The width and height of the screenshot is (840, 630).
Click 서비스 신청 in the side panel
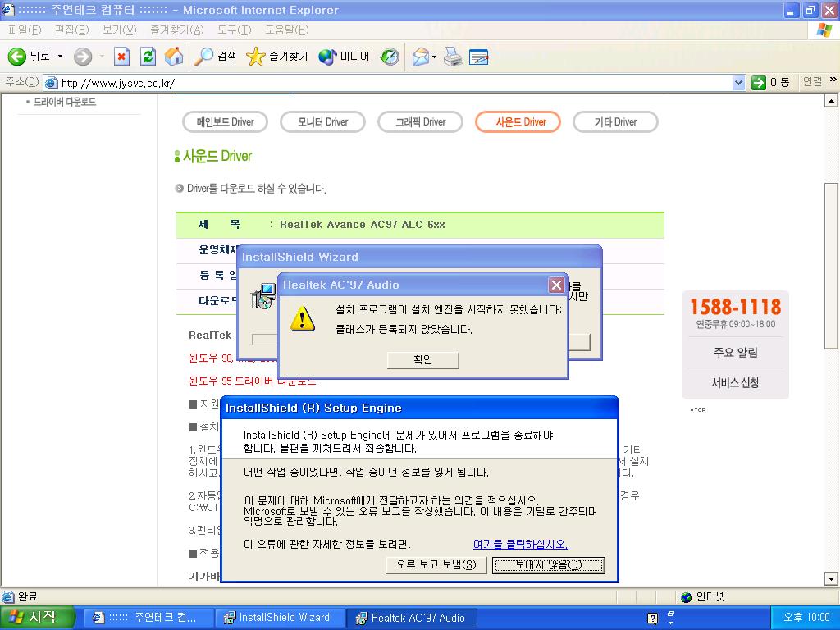[736, 382]
